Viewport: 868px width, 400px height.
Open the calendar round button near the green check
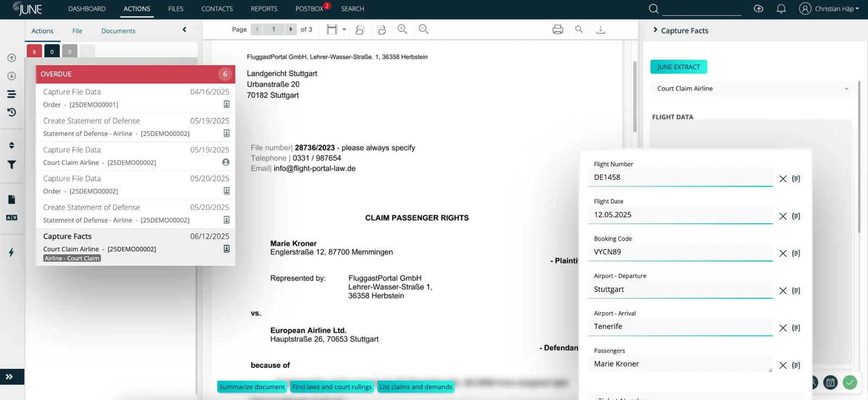(831, 382)
